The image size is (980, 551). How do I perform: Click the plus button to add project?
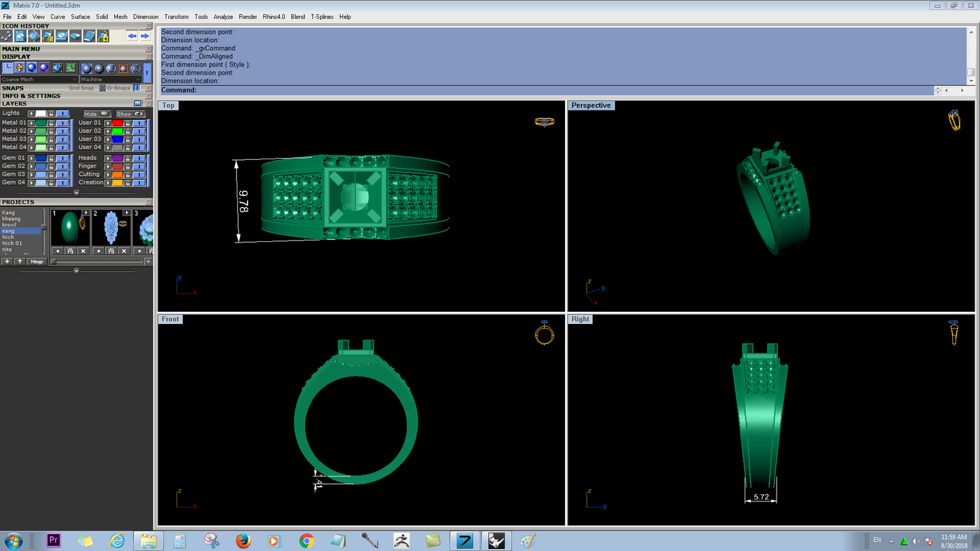coord(7,262)
